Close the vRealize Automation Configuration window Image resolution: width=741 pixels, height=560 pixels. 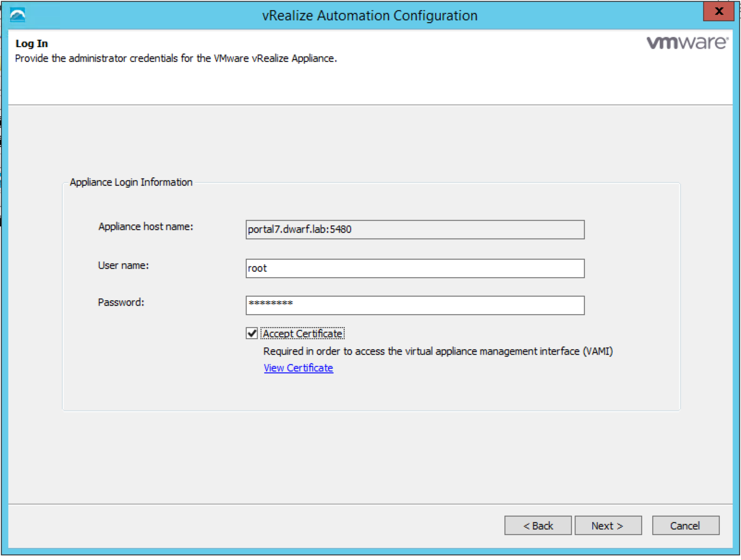pyautogui.click(x=718, y=12)
